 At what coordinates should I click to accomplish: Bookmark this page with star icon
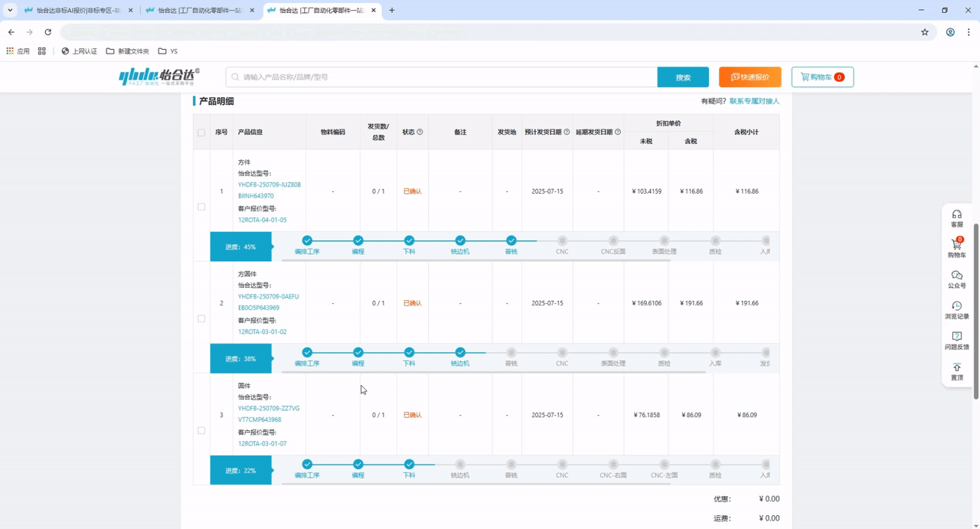pos(924,32)
